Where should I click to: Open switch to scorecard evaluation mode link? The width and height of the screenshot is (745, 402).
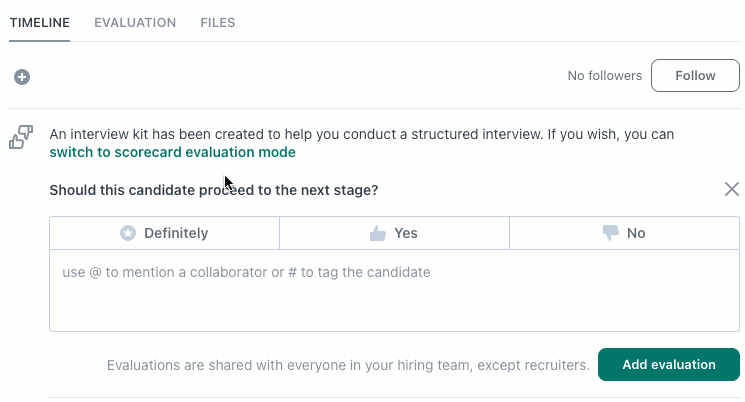click(172, 152)
